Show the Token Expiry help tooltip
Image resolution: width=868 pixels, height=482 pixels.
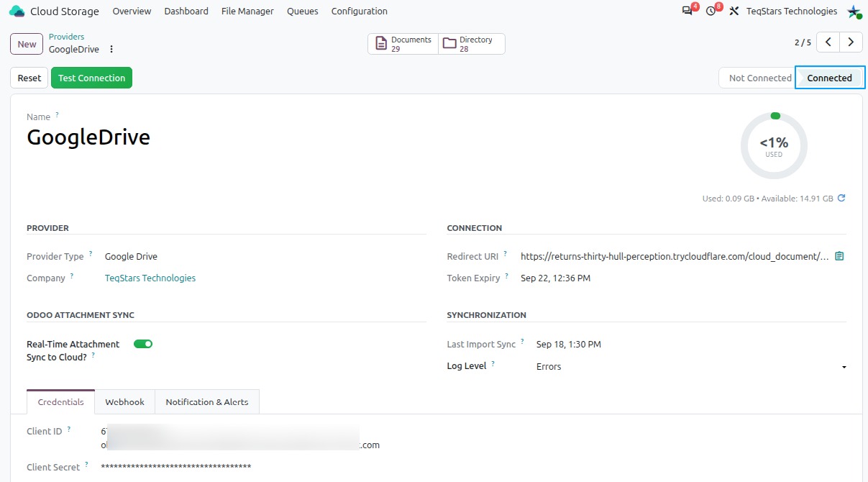(507, 276)
